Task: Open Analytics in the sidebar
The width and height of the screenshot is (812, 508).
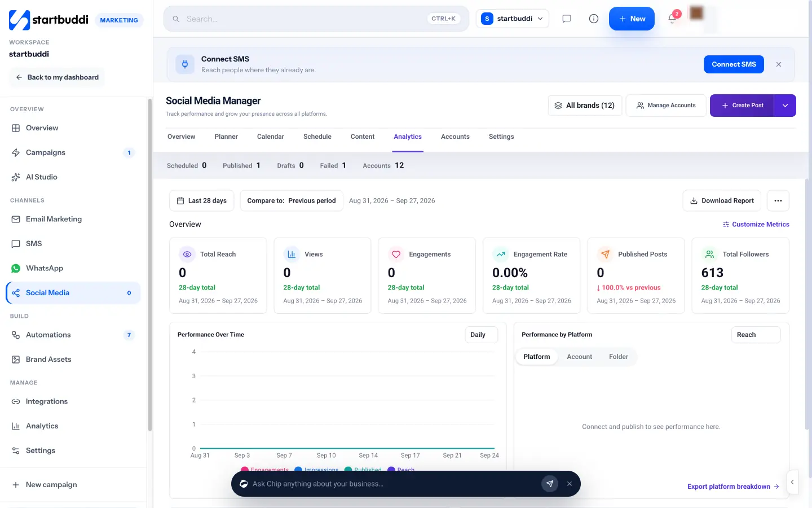Action: (x=73, y=426)
